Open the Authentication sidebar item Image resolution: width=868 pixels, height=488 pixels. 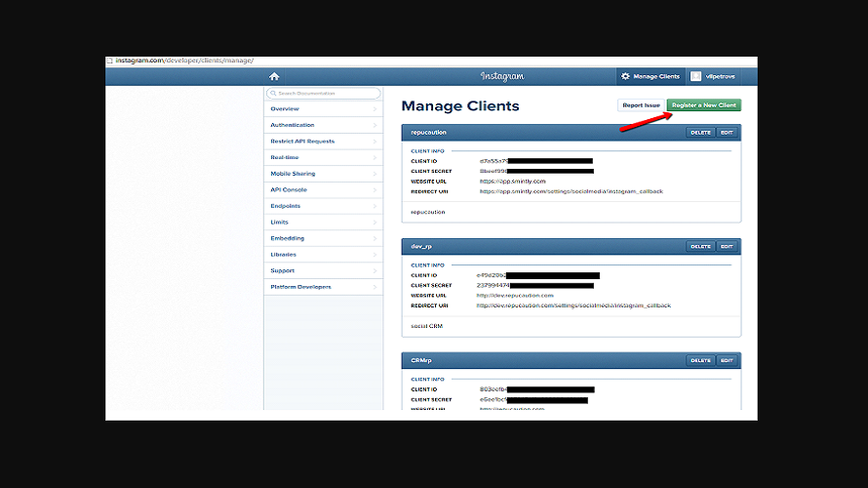(323, 125)
